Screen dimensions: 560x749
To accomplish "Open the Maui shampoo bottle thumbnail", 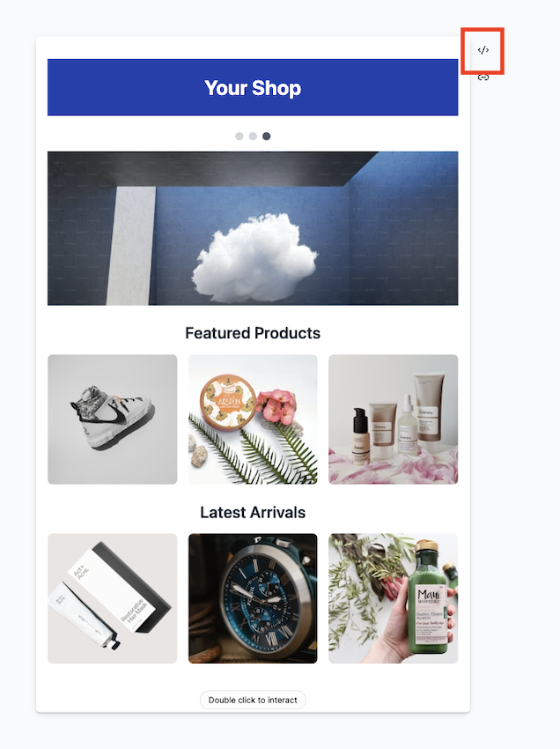I will coord(393,598).
